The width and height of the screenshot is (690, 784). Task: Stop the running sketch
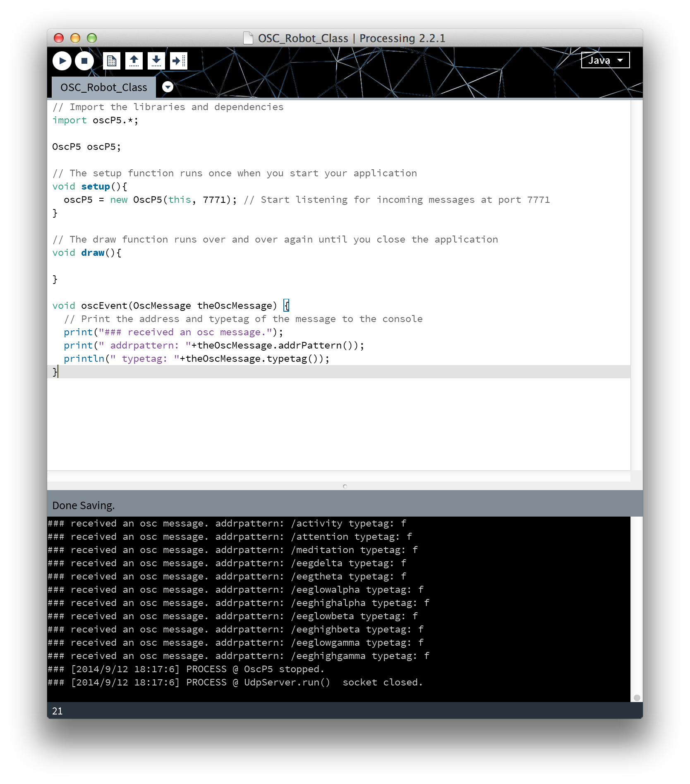click(84, 61)
